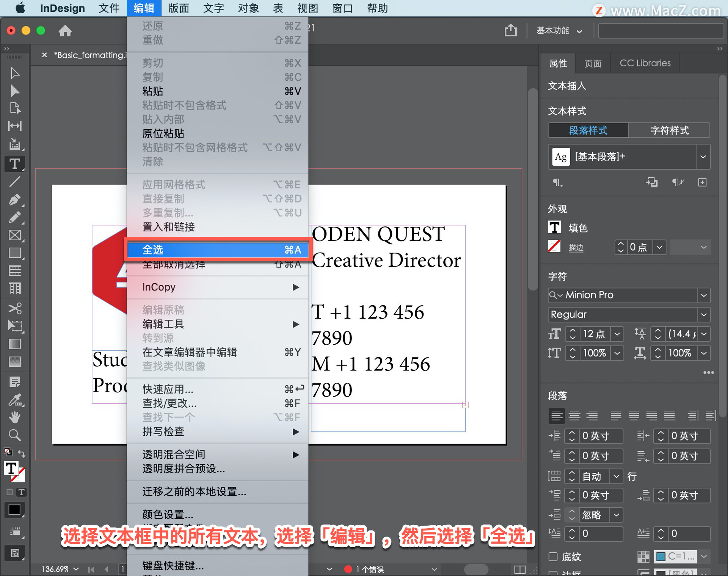This screenshot has height=576, width=728.
Task: Open the 基本功能 workspace dropdown
Action: (x=559, y=30)
